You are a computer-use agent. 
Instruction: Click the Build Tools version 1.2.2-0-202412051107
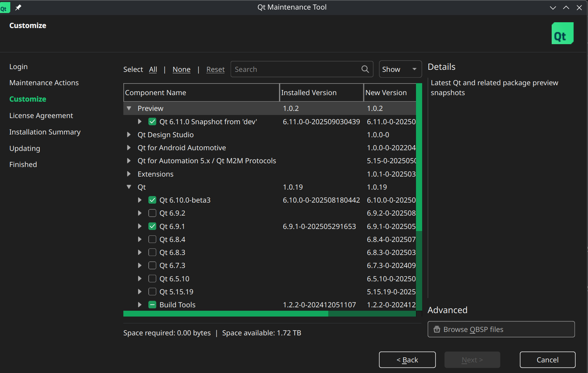[319, 305]
